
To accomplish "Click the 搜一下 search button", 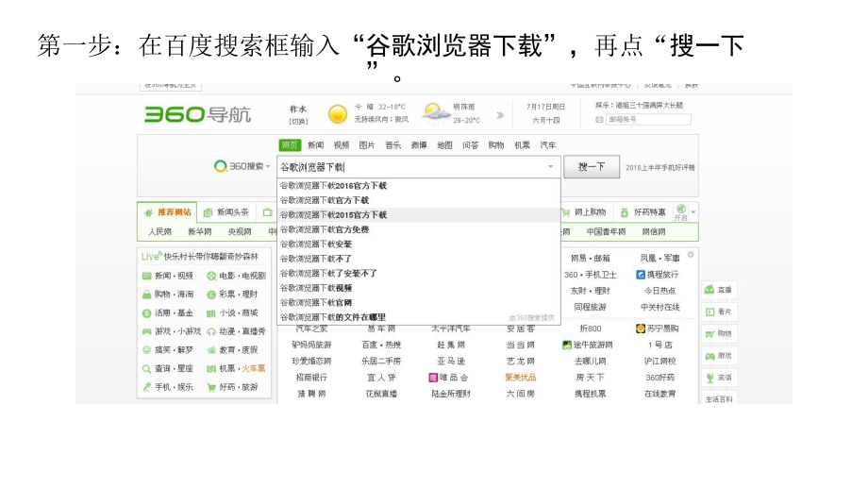I will tap(592, 167).
